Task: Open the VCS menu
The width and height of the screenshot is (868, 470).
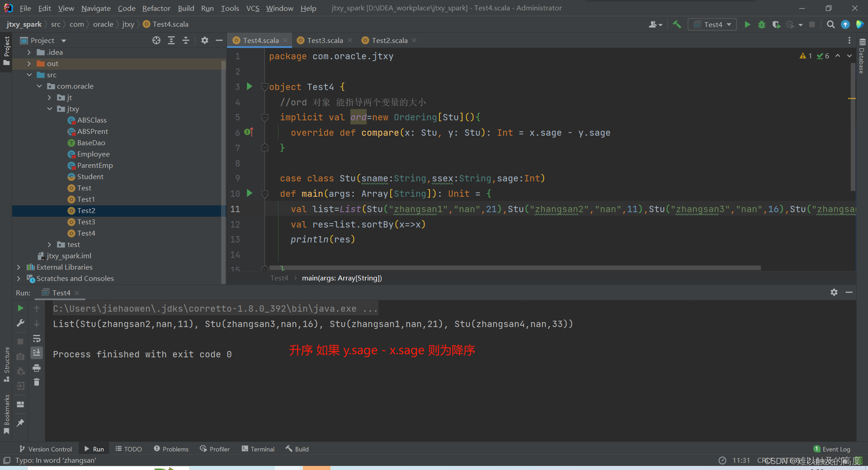Action: point(253,8)
